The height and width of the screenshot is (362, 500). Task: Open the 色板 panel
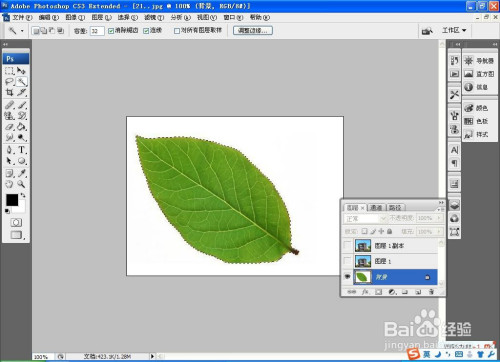pyautogui.click(x=479, y=121)
